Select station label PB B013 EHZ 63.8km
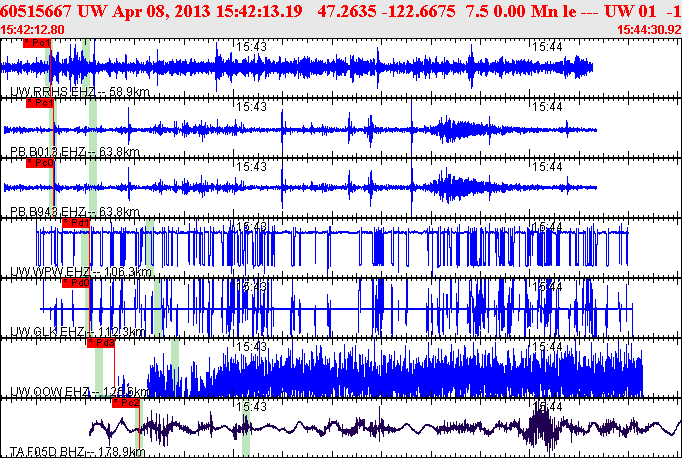This screenshot has height=458, width=682. pyautogui.click(x=75, y=151)
